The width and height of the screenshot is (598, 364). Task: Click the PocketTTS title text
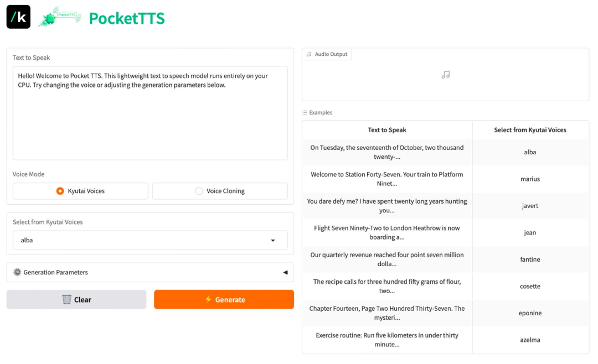click(x=127, y=18)
